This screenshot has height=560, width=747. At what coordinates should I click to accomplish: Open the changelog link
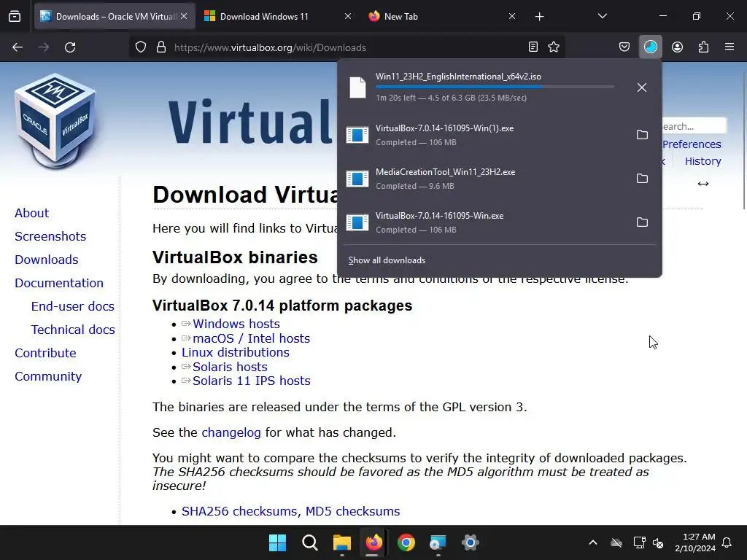231,432
